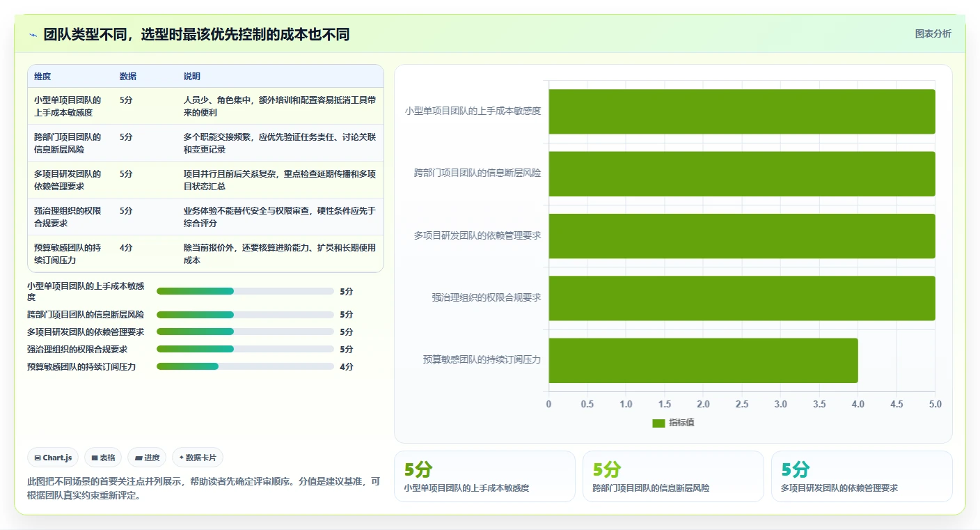Viewport: 980px width, 530px height.
Task: Click the 图表分析 label in the header
Action: 933,34
